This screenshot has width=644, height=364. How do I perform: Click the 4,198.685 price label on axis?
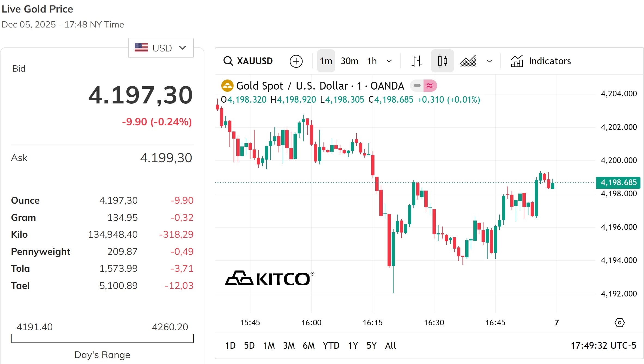pos(618,182)
